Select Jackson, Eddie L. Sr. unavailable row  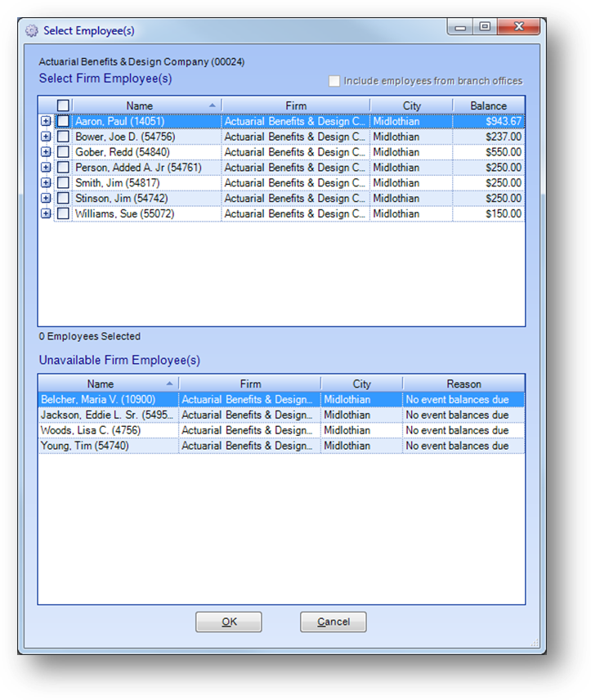click(282, 415)
